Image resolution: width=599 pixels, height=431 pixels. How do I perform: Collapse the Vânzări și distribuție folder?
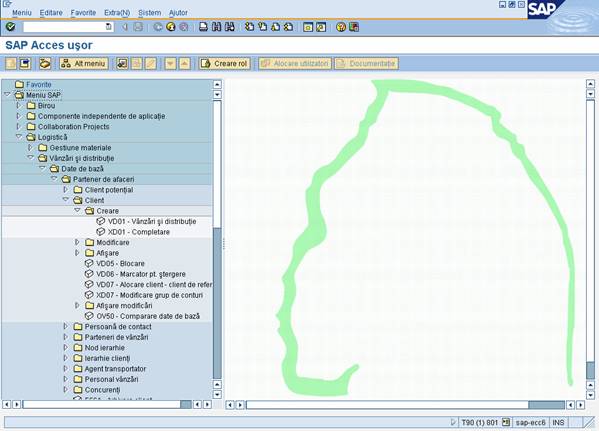click(31, 157)
